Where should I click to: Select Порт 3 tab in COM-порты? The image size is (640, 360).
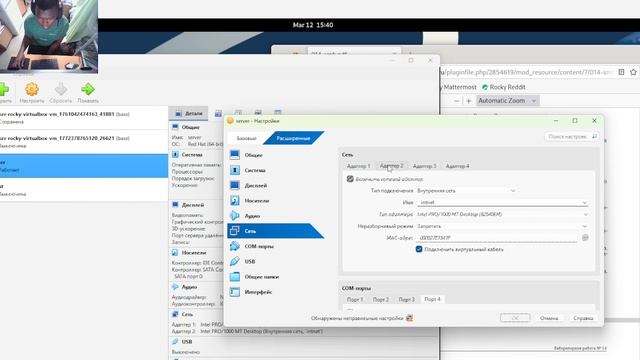point(406,299)
